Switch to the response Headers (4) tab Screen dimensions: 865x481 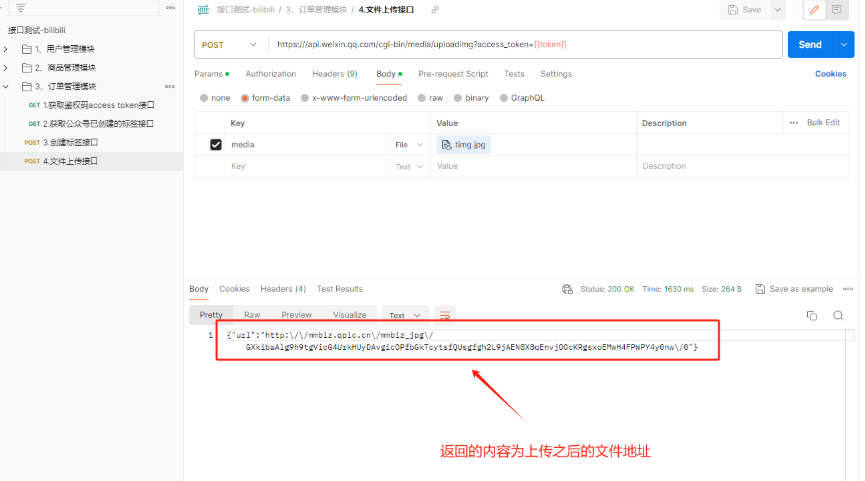(283, 289)
